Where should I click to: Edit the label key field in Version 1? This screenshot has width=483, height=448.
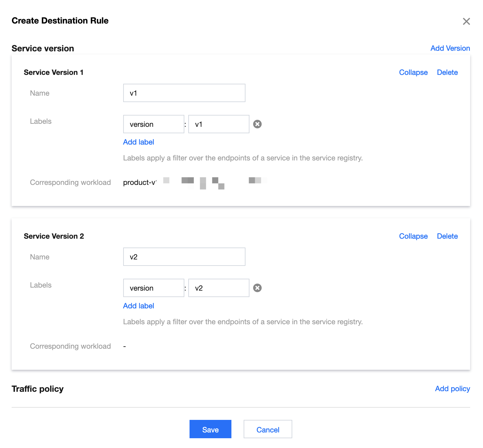(x=153, y=124)
